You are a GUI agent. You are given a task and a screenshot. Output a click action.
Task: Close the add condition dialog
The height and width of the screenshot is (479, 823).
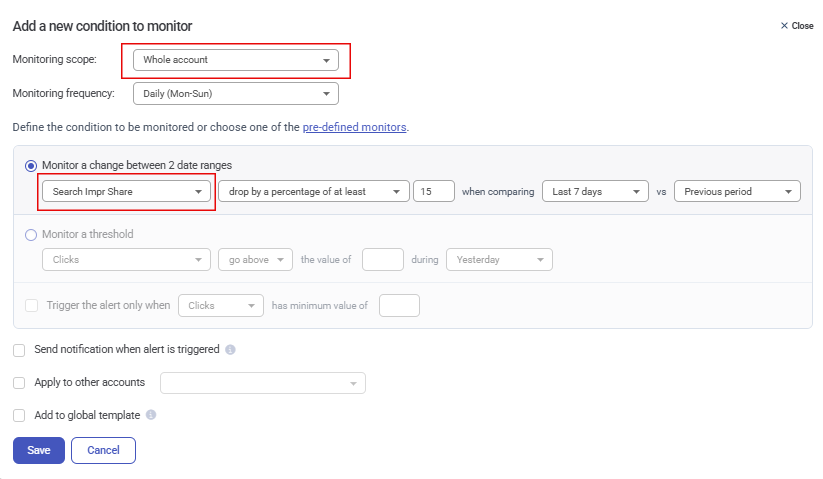click(x=797, y=26)
